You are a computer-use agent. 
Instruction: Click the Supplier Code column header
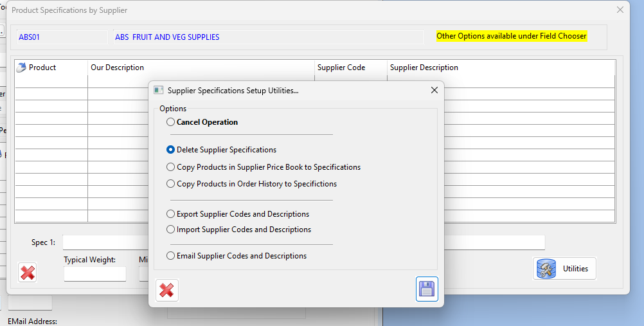[350, 68]
